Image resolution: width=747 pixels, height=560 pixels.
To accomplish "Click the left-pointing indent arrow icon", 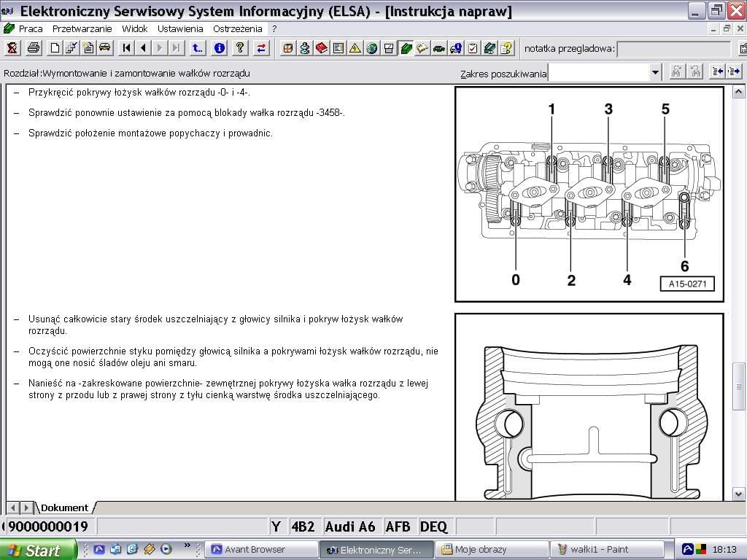I will tap(717, 72).
